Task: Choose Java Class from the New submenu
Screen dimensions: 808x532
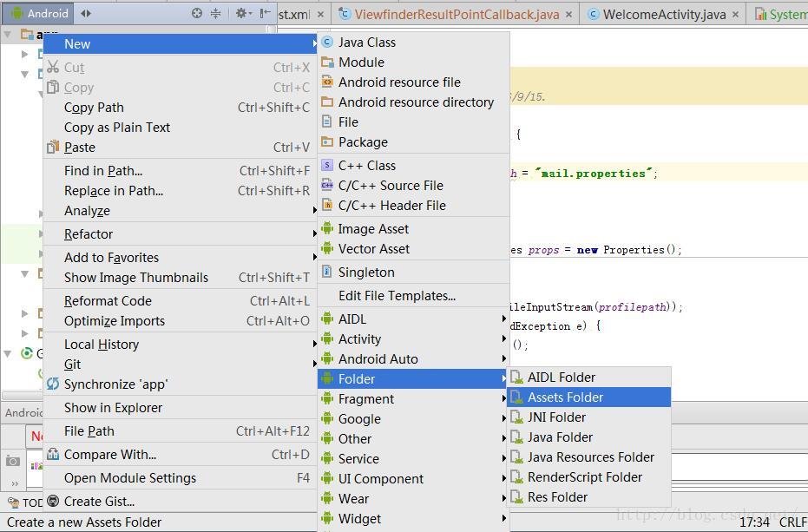Action: point(413,43)
